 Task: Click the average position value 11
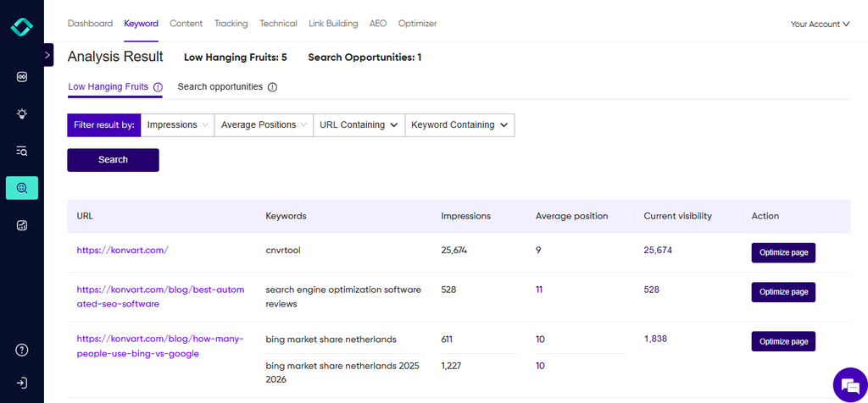point(539,290)
